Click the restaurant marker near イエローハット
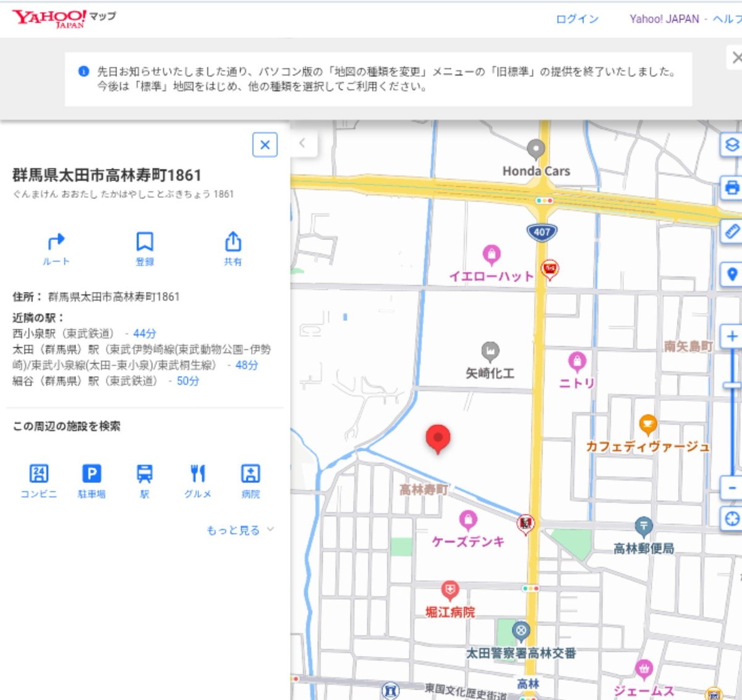The height and width of the screenshot is (700, 742). (x=550, y=270)
